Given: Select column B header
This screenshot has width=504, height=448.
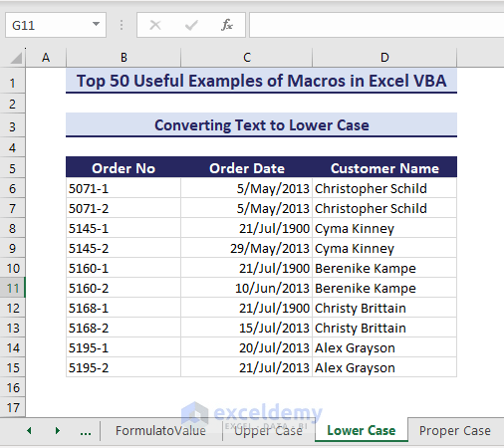Looking at the screenshot, I should 124,58.
